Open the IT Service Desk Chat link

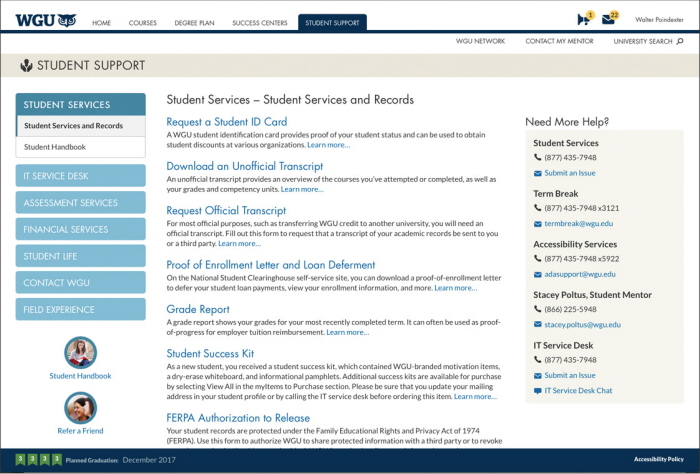578,390
